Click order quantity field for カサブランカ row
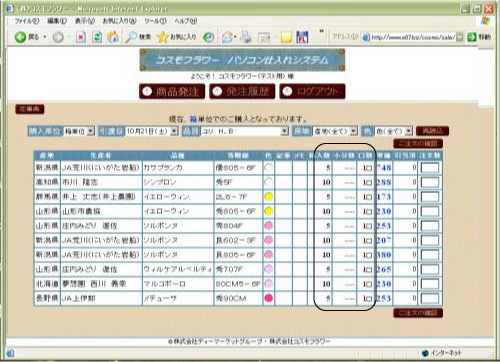The width and height of the screenshot is (500, 362). click(x=430, y=168)
